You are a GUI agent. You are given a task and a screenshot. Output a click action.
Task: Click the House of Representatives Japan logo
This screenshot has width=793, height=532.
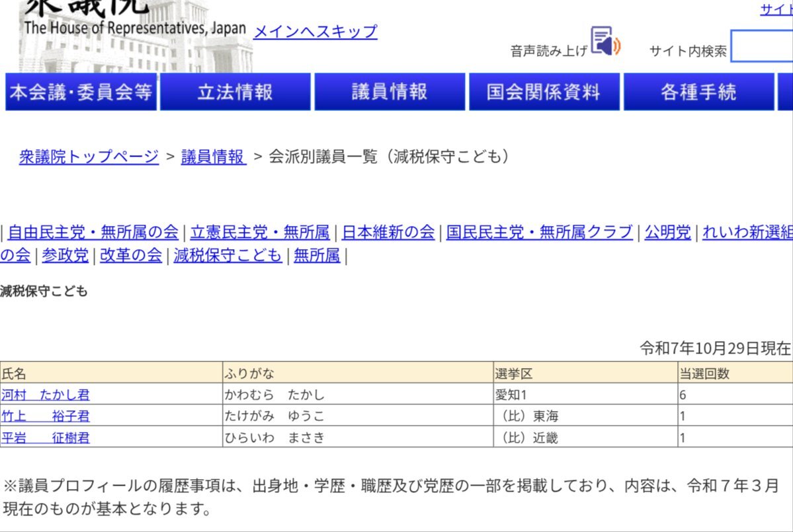tap(136, 36)
